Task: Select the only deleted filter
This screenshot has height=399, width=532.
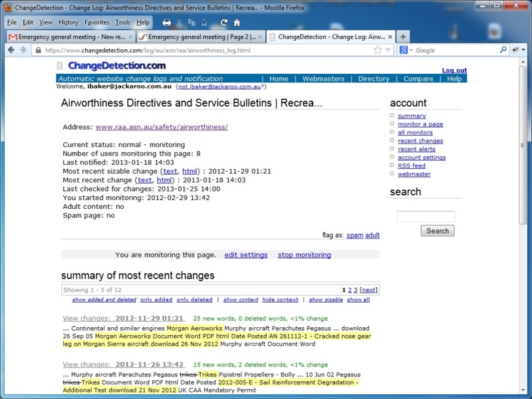Action: 194,300
